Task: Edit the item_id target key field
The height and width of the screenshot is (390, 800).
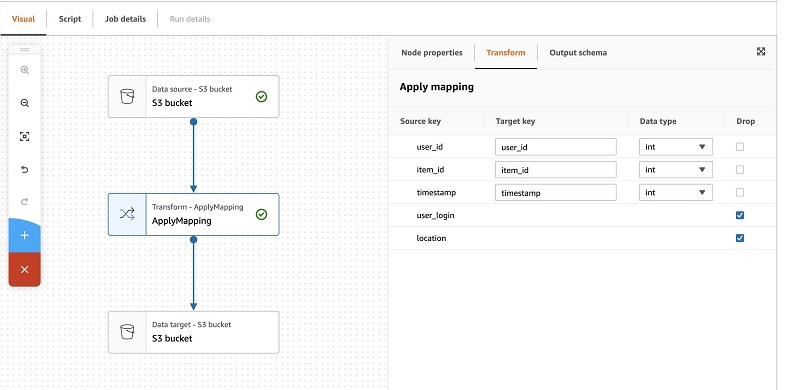Action: point(556,169)
